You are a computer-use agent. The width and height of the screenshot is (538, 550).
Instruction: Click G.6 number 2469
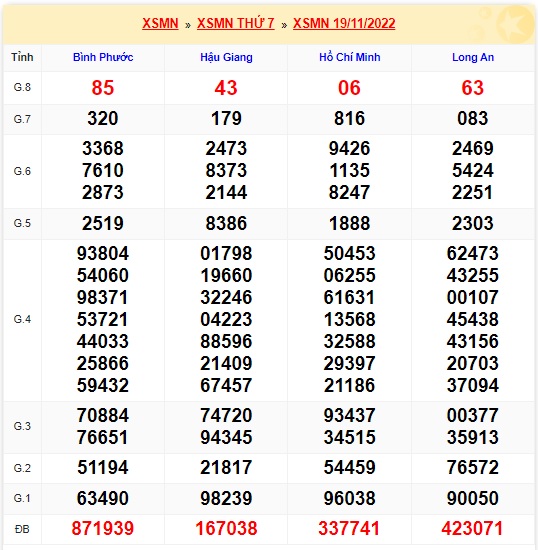473,148
